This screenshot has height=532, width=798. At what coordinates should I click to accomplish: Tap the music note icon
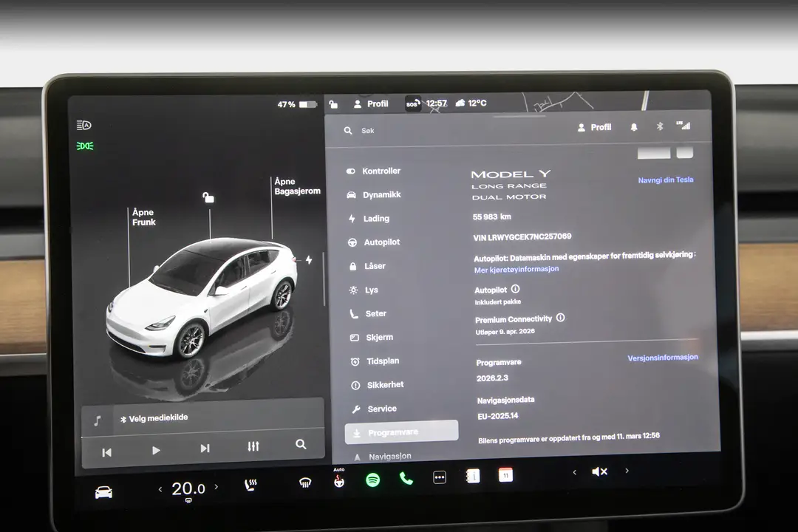pos(98,420)
